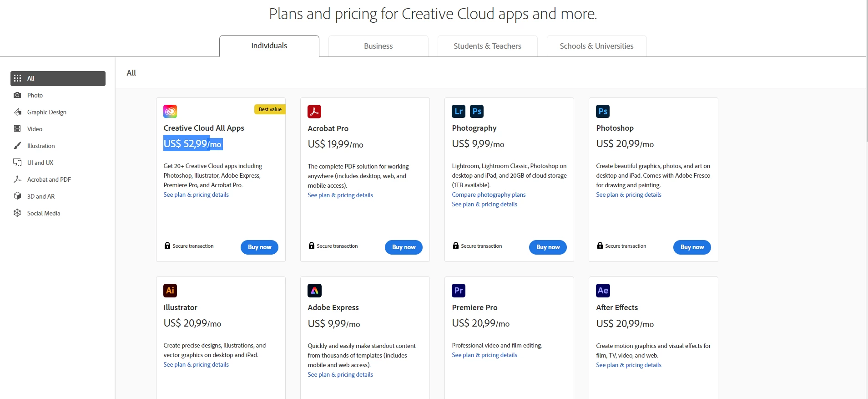The image size is (868, 399).
Task: Click the Lightroom icon in Photography card
Action: (459, 111)
